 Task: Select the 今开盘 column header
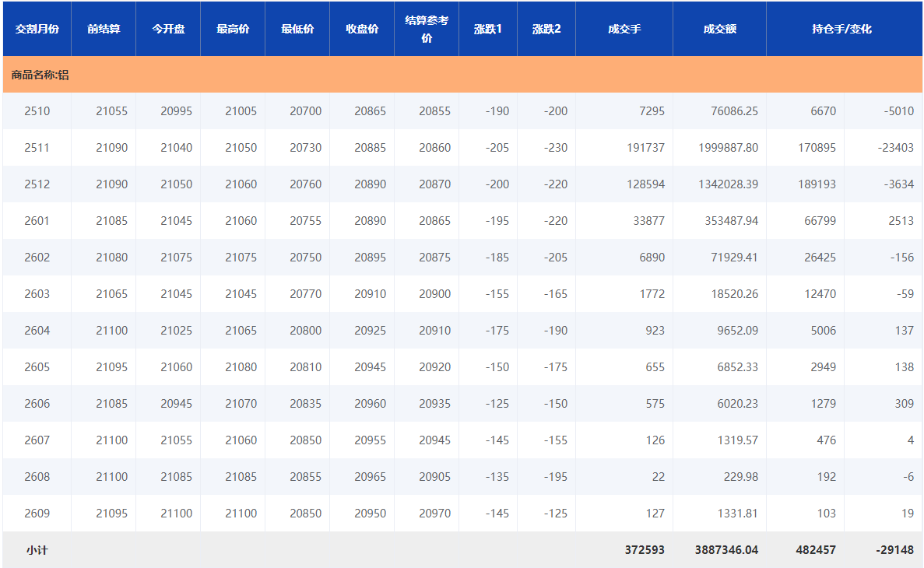click(x=168, y=29)
